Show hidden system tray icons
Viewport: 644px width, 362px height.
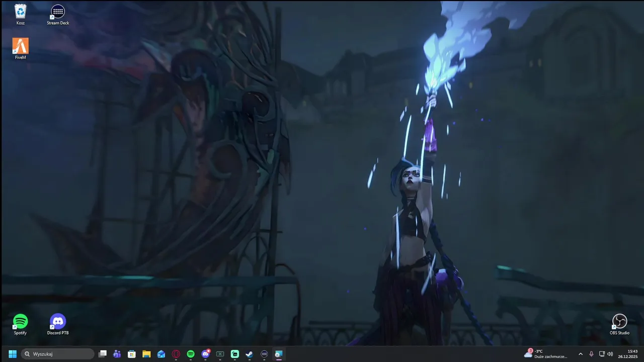pos(581,354)
